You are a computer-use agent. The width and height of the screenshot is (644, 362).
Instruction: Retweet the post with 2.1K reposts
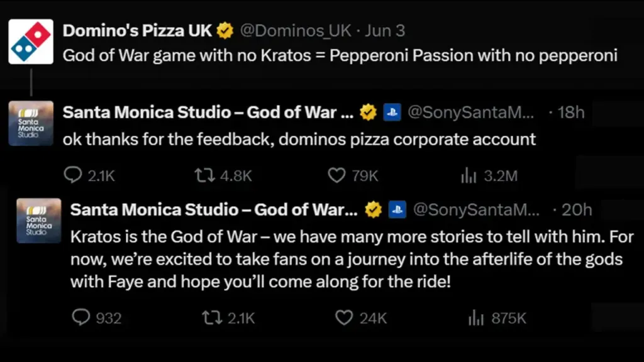click(212, 318)
